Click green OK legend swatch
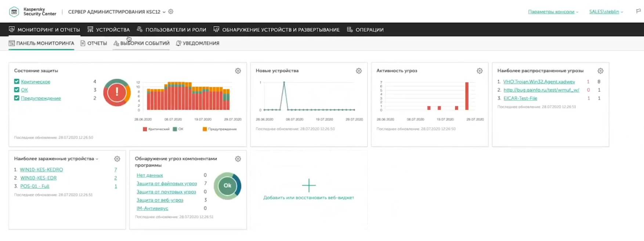The image size is (644, 241). click(x=175, y=129)
